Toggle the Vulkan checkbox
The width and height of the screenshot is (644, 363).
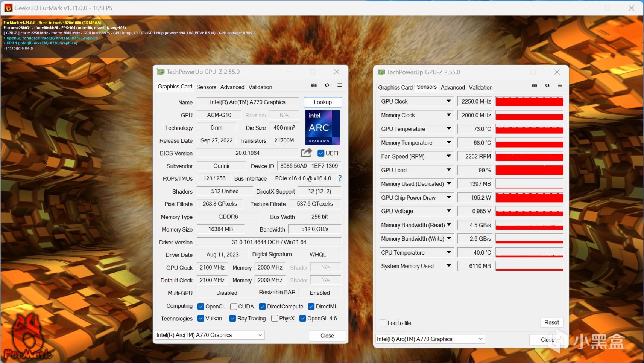tap(201, 318)
